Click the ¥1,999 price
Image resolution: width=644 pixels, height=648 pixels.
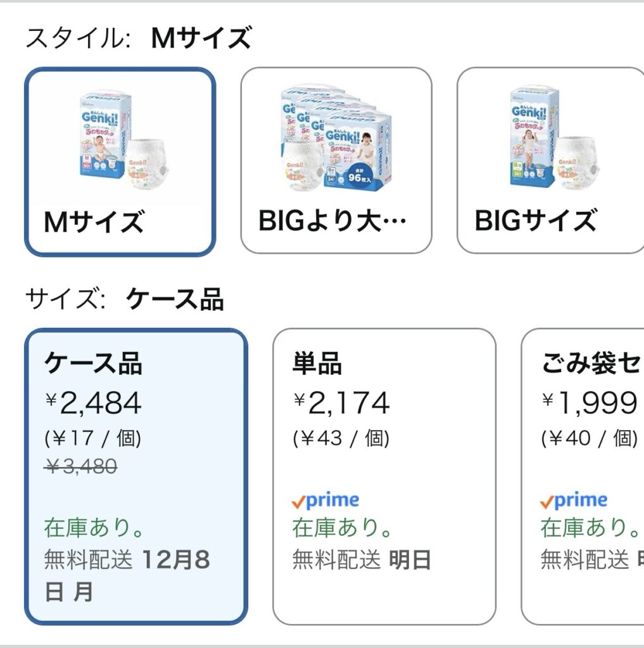[589, 403]
